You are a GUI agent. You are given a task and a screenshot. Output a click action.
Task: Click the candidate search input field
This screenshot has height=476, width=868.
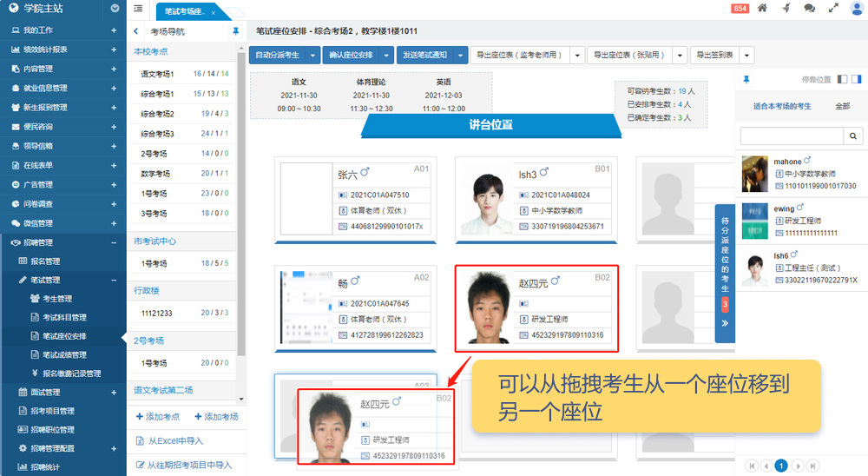[x=791, y=136]
